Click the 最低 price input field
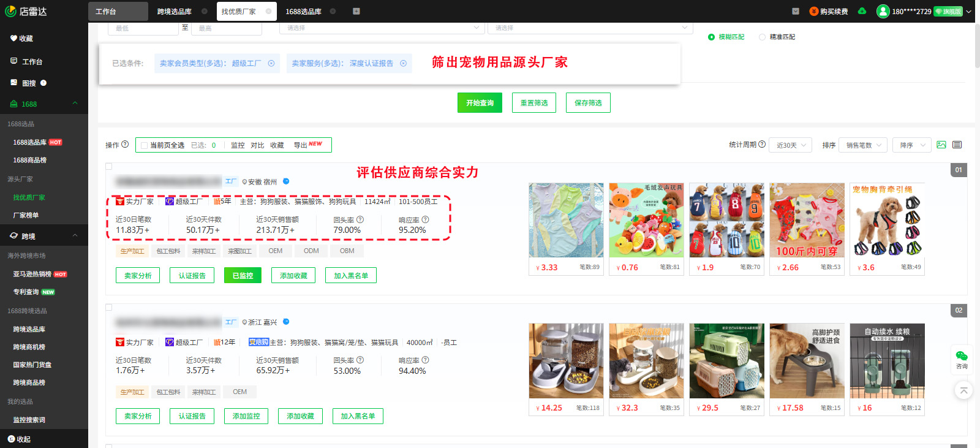 tap(143, 28)
